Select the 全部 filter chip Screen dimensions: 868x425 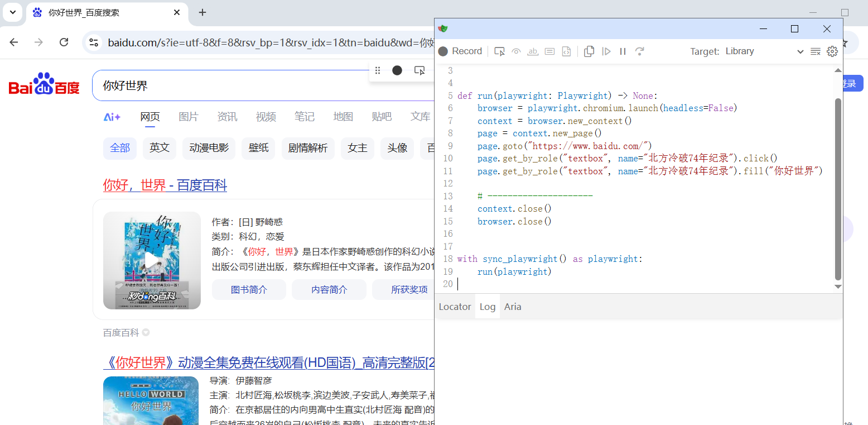point(120,148)
